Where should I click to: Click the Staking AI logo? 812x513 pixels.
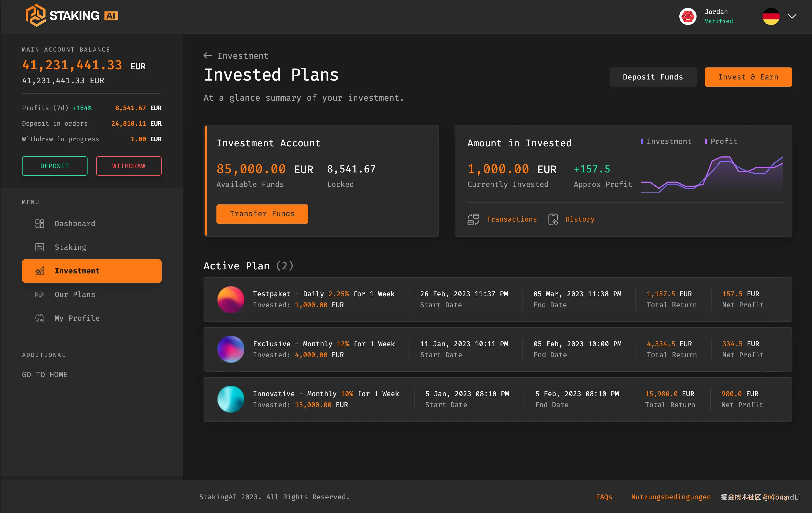click(71, 16)
